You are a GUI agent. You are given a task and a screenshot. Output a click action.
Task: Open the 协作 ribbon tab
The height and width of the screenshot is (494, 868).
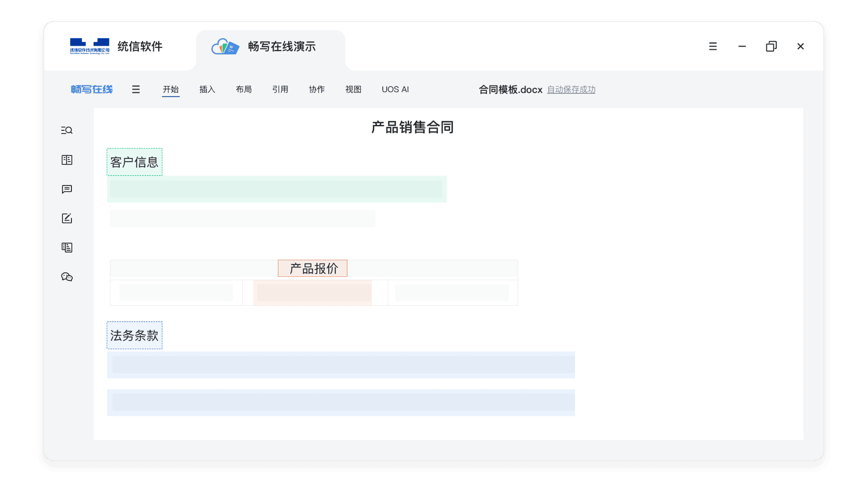coord(317,90)
